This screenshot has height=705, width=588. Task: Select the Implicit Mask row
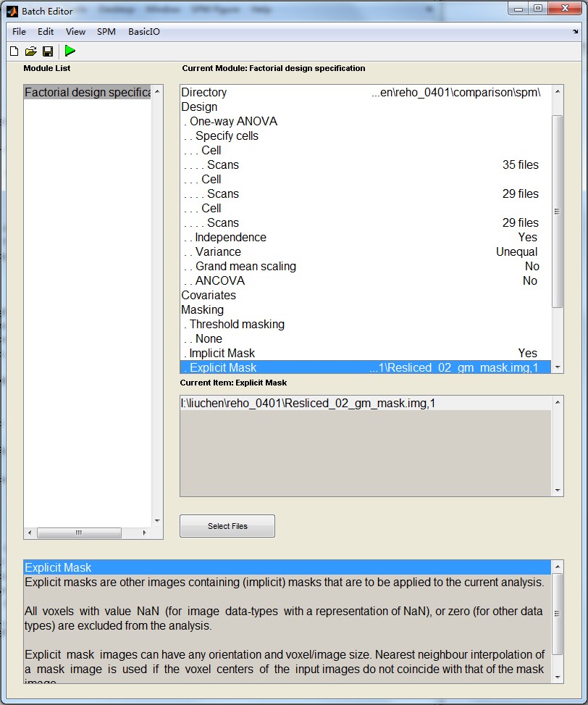(365, 354)
